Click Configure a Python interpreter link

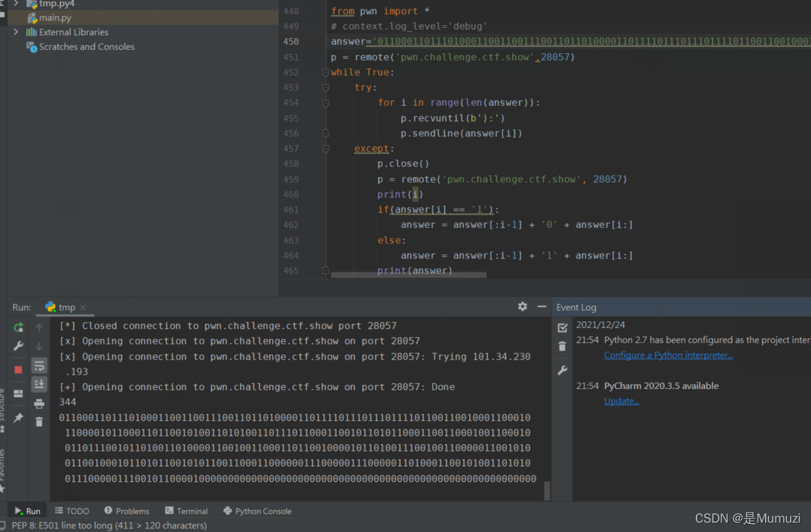(669, 355)
